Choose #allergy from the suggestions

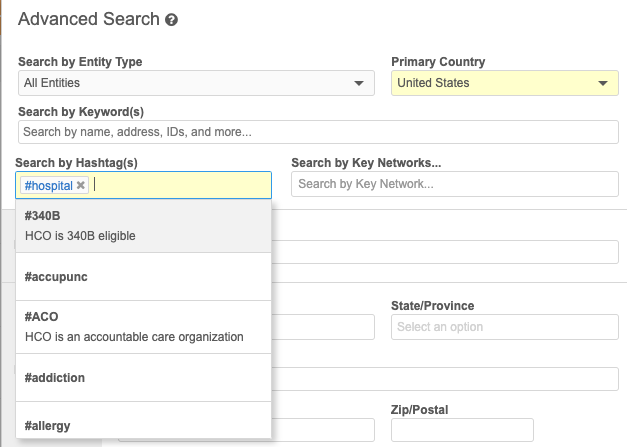pyautogui.click(x=143, y=426)
